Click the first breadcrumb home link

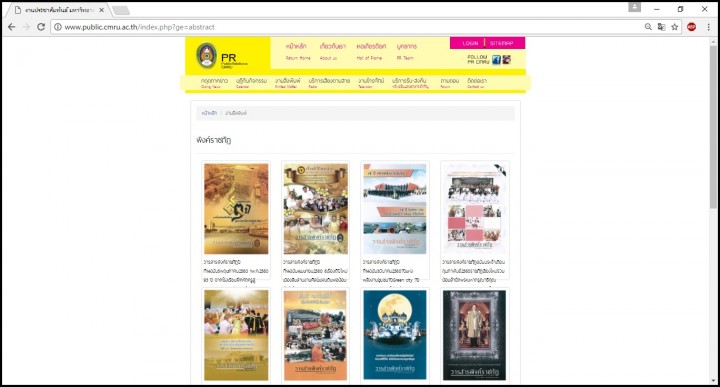(209, 113)
